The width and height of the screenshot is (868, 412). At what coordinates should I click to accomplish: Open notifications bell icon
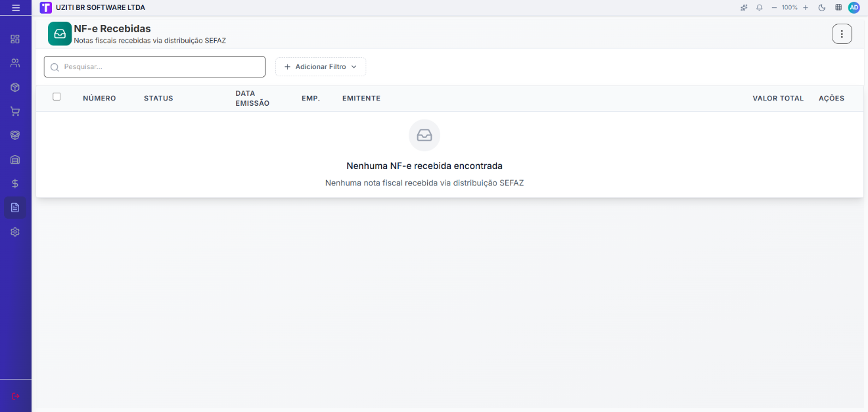pyautogui.click(x=759, y=7)
